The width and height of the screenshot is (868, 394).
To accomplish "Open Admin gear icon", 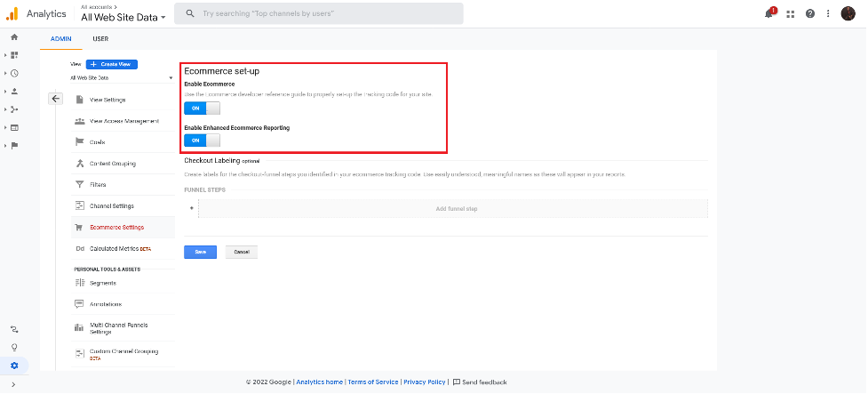I will click(14, 366).
